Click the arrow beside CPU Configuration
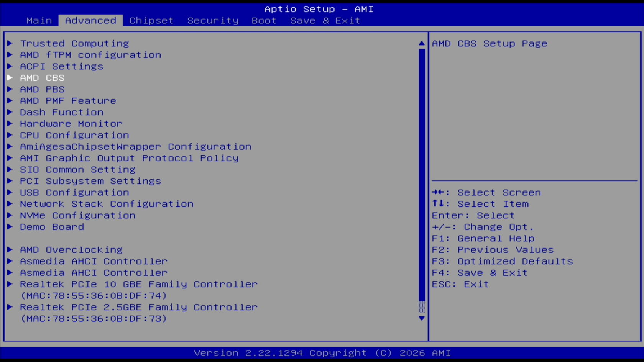This screenshot has height=362, width=644. [x=10, y=135]
